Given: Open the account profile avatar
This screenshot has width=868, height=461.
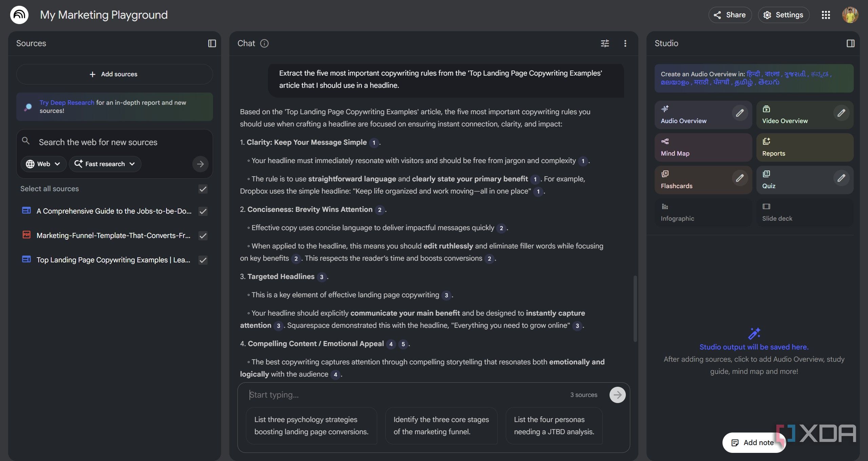Looking at the screenshot, I should click(x=850, y=15).
